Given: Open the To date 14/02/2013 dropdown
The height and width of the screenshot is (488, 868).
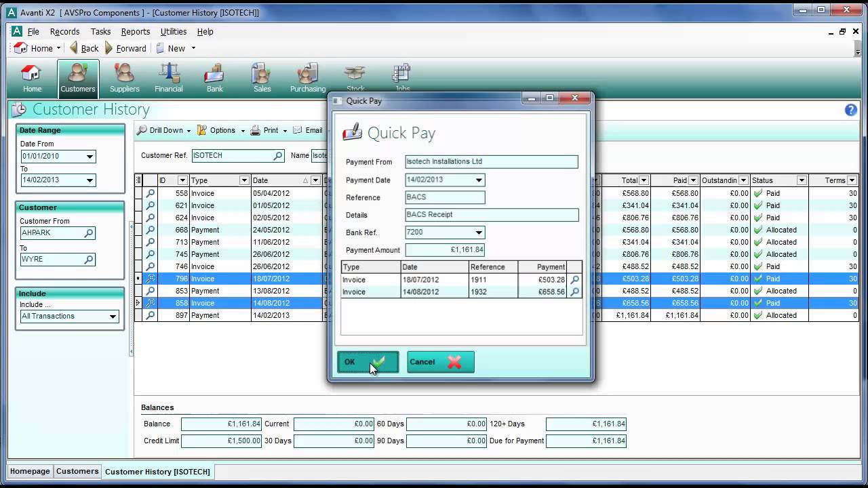Looking at the screenshot, I should (x=90, y=180).
